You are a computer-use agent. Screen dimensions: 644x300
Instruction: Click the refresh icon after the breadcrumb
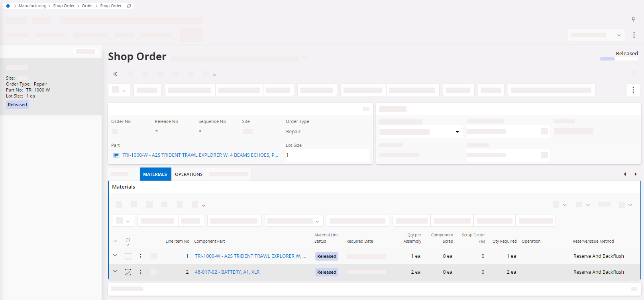[x=129, y=6]
